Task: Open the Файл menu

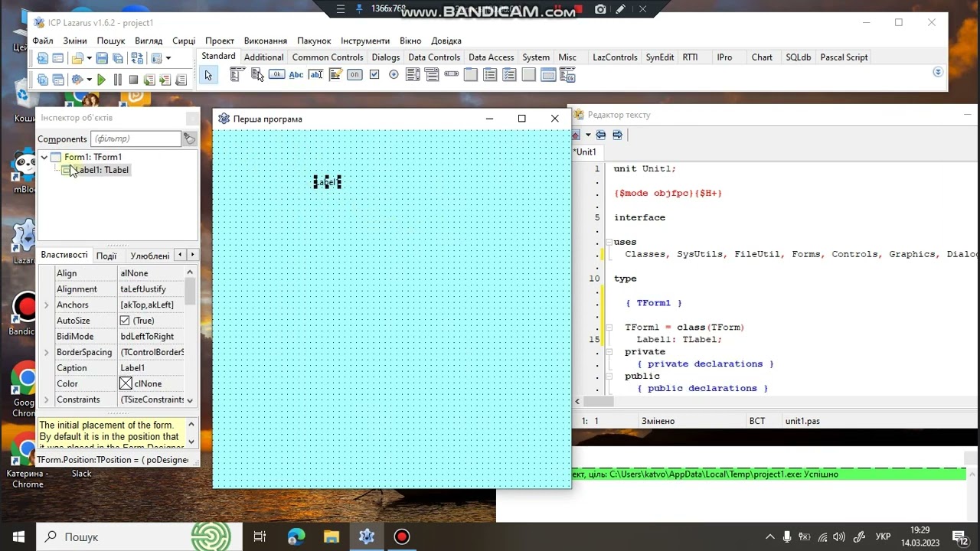Action: 43,41
